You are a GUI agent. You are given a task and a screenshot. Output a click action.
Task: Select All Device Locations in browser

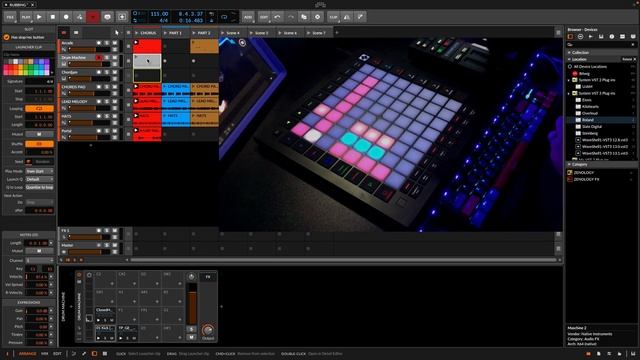[590, 67]
